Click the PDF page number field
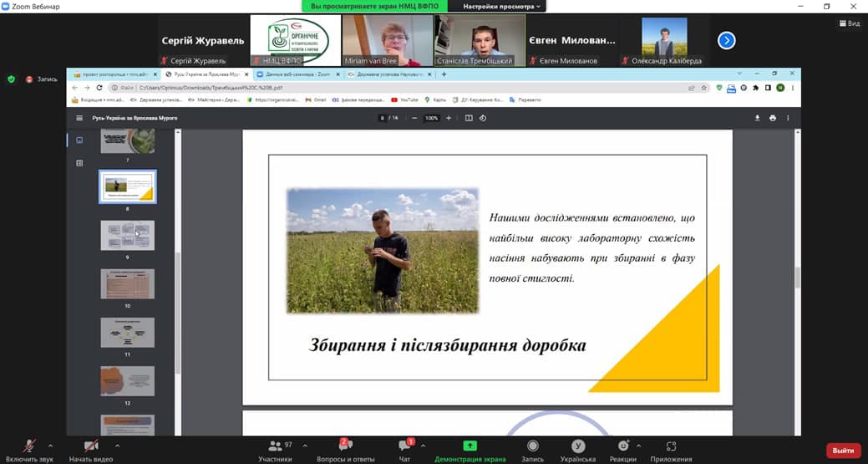This screenshot has height=464, width=868. point(382,118)
